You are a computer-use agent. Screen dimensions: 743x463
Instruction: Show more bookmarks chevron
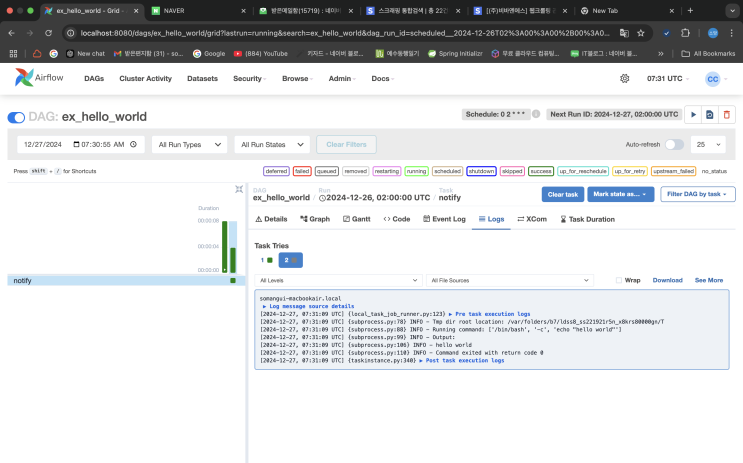click(x=661, y=54)
